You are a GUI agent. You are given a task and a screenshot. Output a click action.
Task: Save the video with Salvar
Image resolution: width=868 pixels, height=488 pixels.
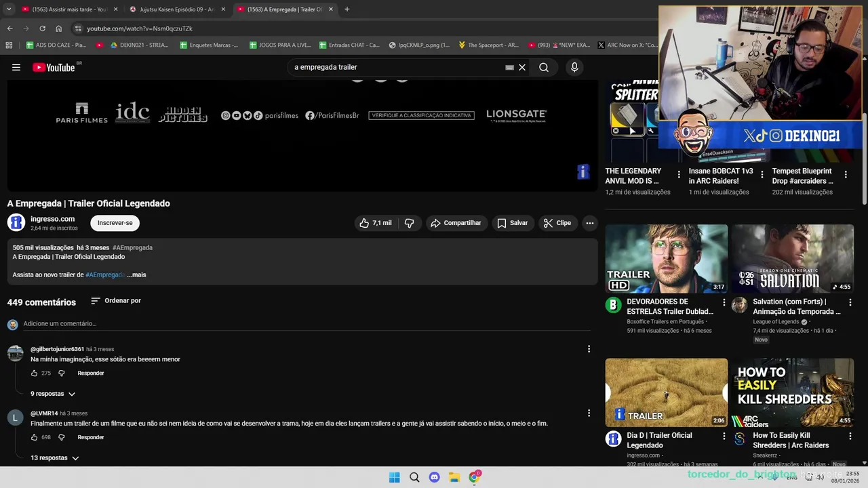click(x=512, y=223)
